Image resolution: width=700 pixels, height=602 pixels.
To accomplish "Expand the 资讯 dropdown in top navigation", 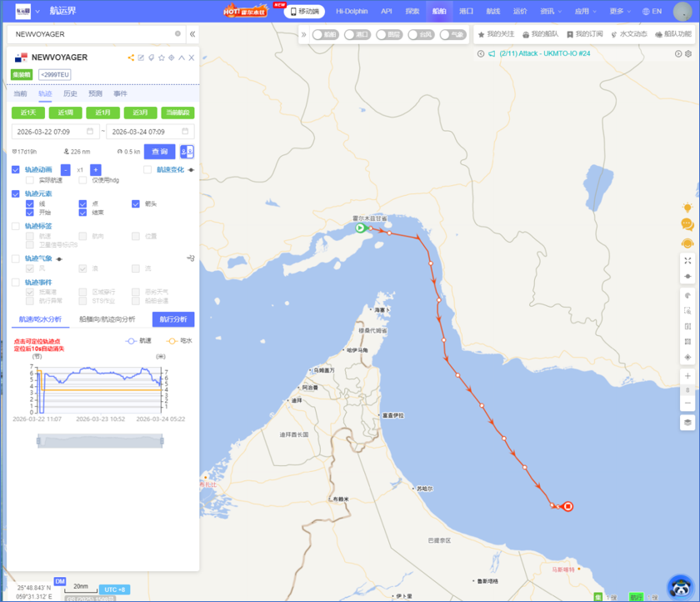I will pos(550,12).
